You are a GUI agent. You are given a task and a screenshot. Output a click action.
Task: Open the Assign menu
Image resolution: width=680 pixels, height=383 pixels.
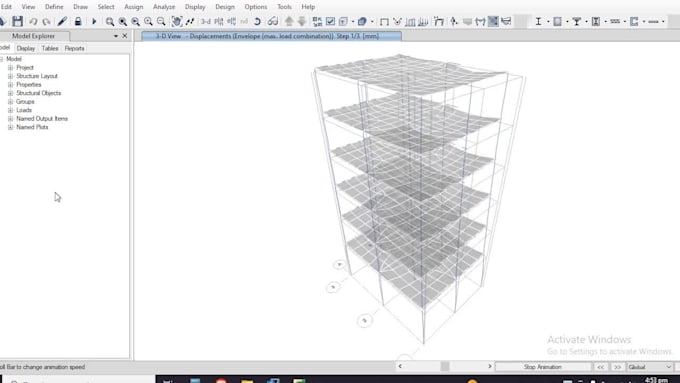pos(134,7)
